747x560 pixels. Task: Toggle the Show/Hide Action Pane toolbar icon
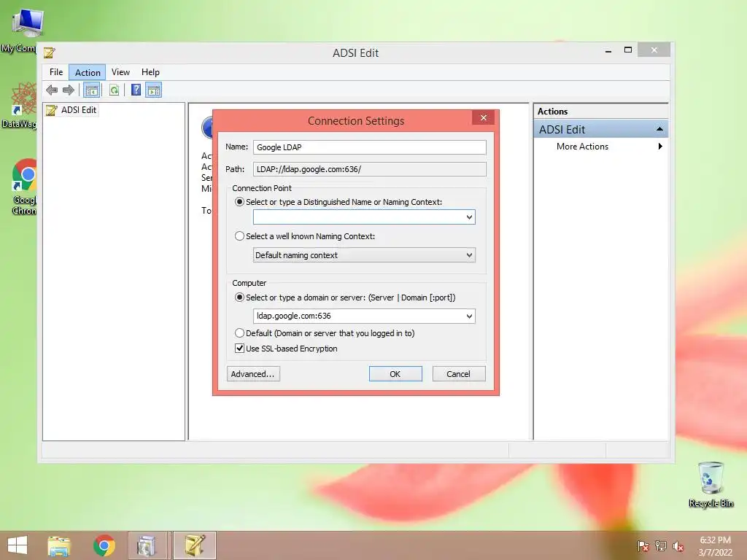154,90
